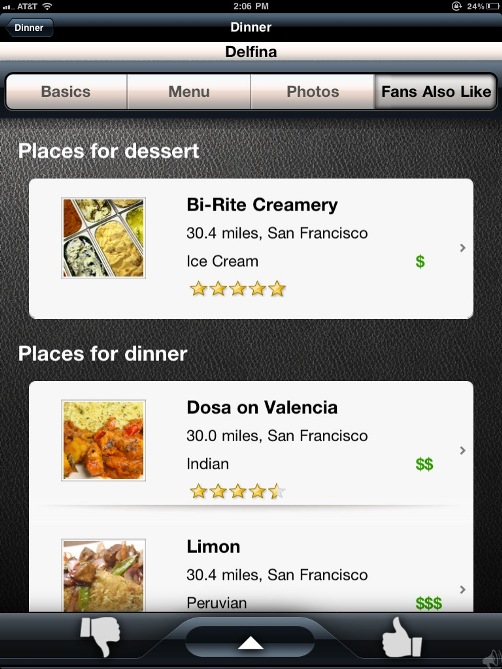Viewport: 502px width, 669px height.
Task: Open Dosa on Valencia details chevron
Action: click(x=463, y=451)
